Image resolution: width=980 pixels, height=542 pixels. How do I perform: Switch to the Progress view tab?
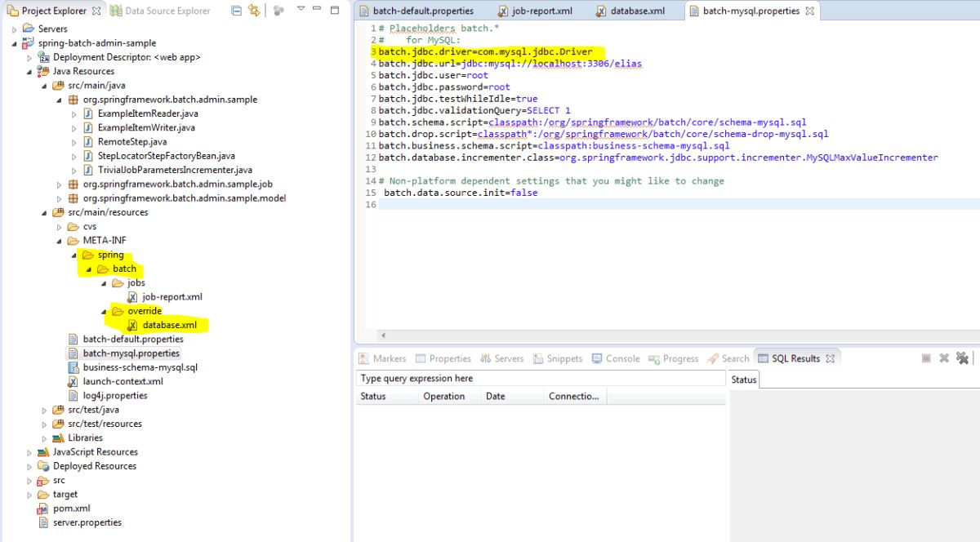click(673, 358)
